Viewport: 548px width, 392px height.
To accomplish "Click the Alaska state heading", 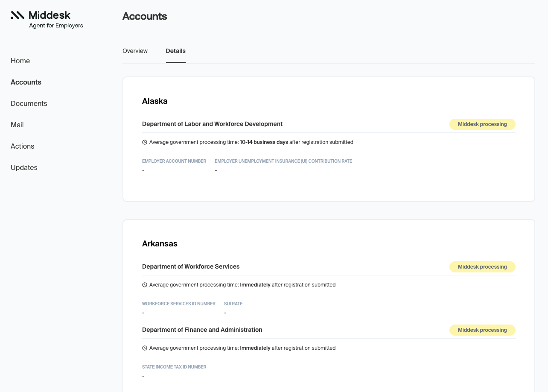I will pyautogui.click(x=154, y=101).
